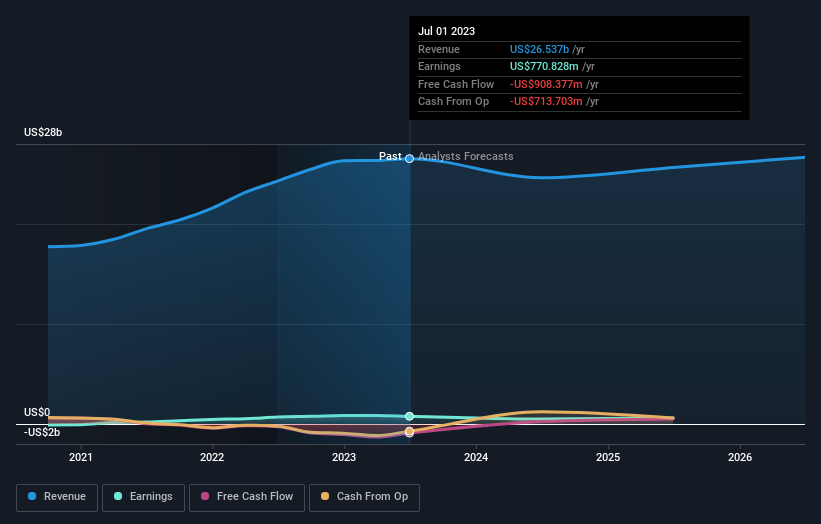Viewport: 821px width, 524px height.
Task: Click the US$0 y-axis label
Action: (37, 412)
